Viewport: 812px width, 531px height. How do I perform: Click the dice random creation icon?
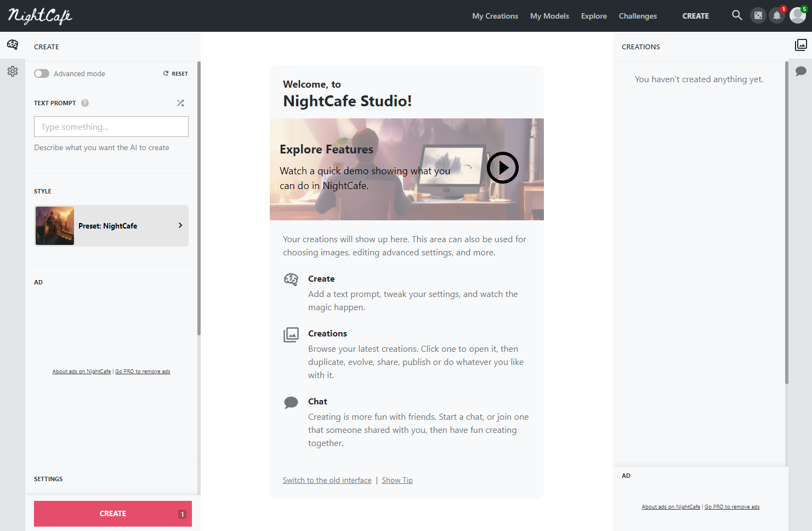coord(758,15)
